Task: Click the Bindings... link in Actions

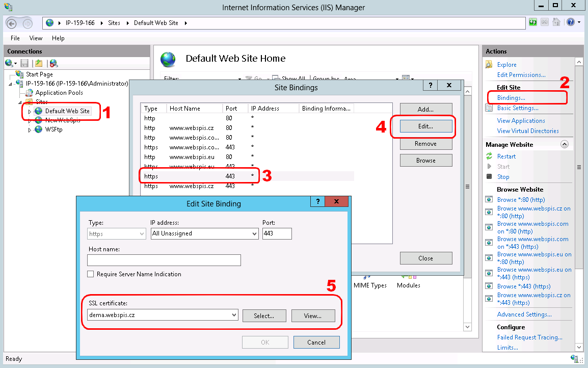Action: [511, 97]
